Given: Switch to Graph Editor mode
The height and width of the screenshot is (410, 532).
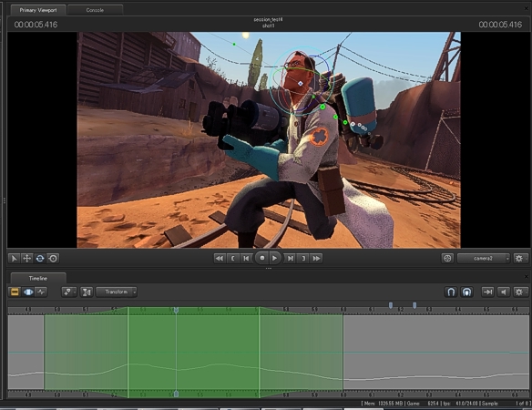Looking at the screenshot, I should coord(41,292).
